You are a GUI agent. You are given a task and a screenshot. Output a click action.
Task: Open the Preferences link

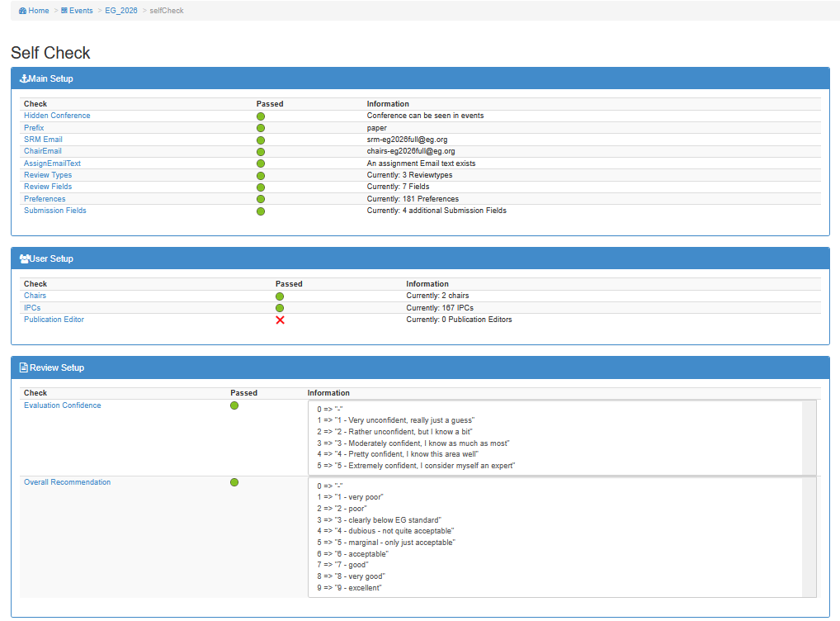[x=45, y=199]
